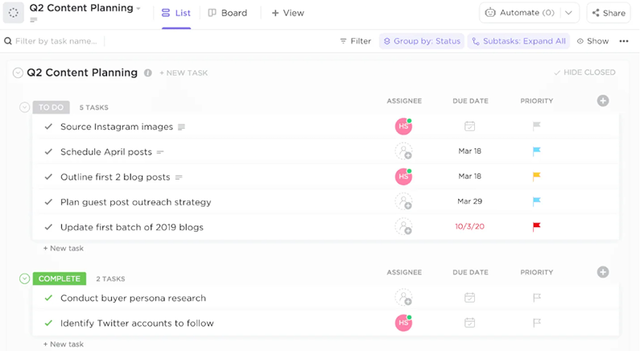644x351 pixels.
Task: Click the red priority flag on Update first batch
Action: tap(537, 227)
